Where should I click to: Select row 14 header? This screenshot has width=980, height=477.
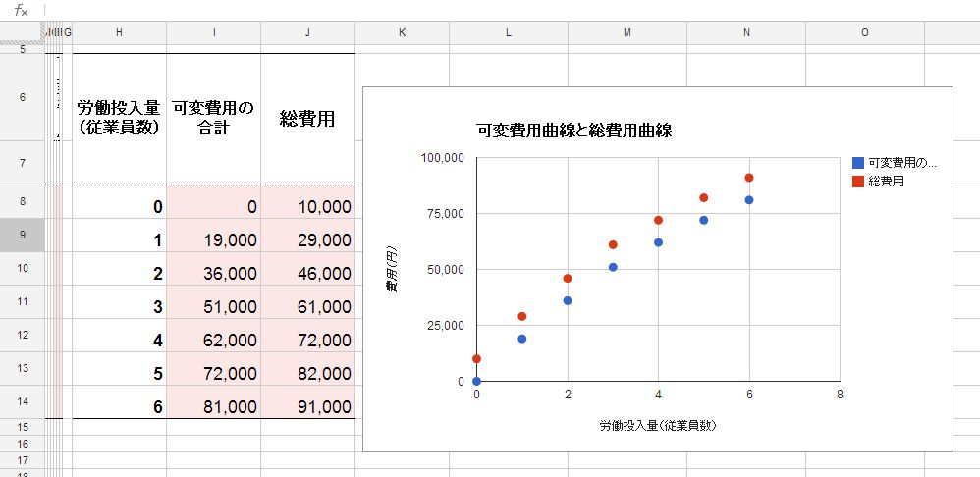click(x=23, y=402)
